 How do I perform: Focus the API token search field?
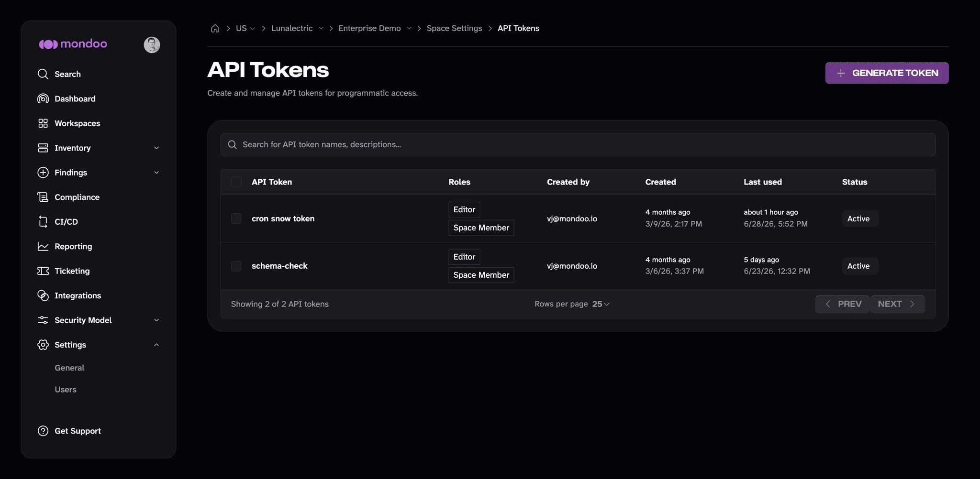[x=578, y=144]
